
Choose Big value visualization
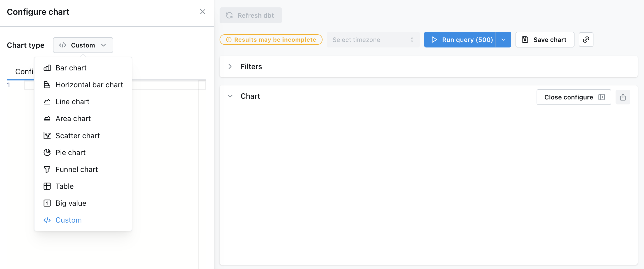[83, 203]
